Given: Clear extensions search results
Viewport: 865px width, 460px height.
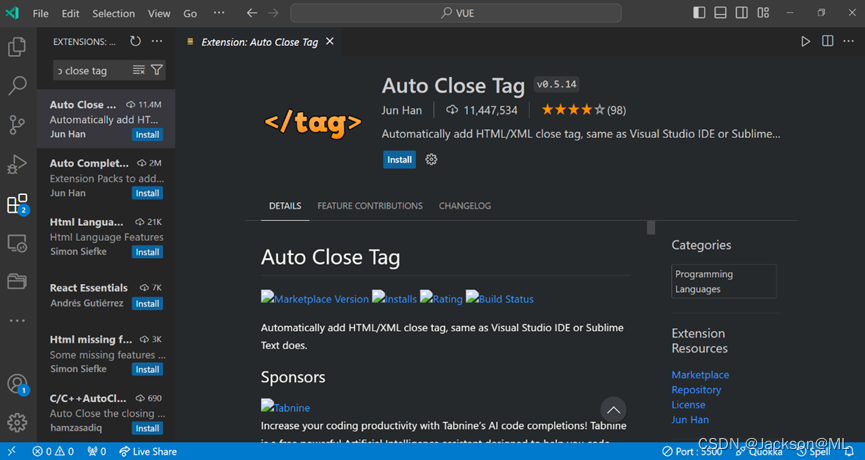Looking at the screenshot, I should tap(139, 70).
